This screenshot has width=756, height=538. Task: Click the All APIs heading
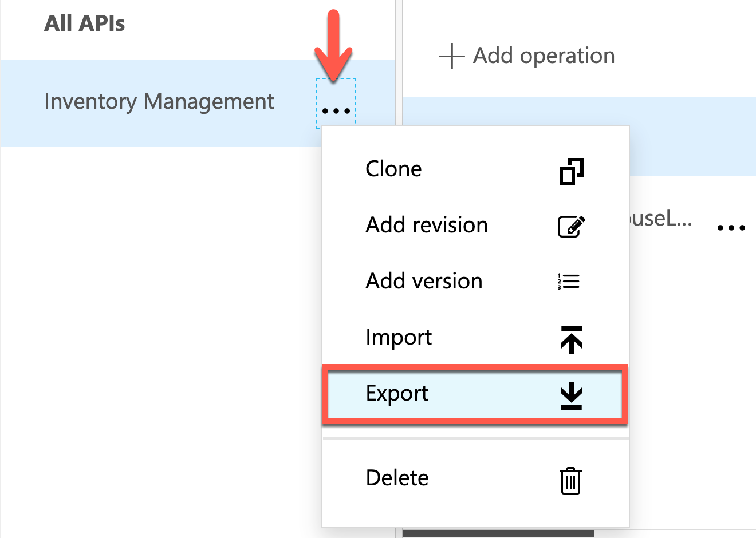pos(85,23)
